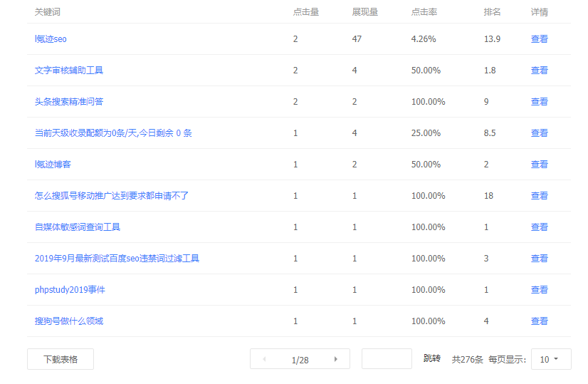This screenshot has height=384, width=588.
Task: View details for 搜狗号做什么领域 row
Action: pos(539,321)
